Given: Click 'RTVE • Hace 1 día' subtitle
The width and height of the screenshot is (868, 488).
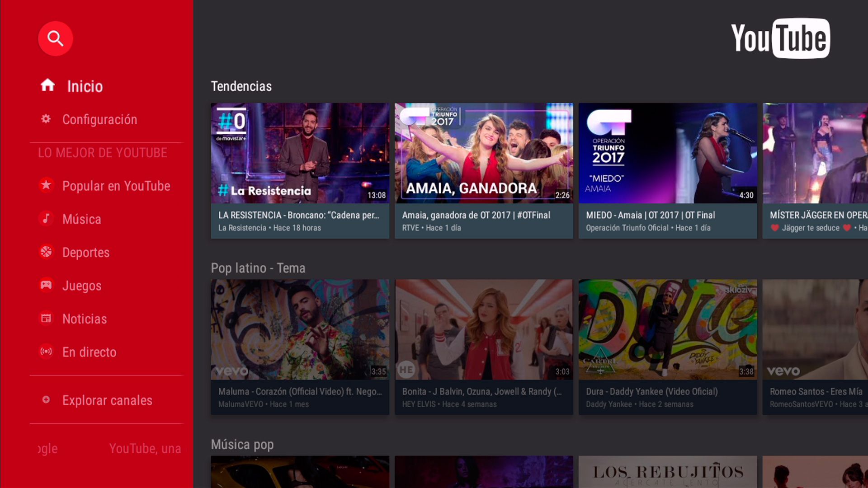Looking at the screenshot, I should [x=432, y=228].
